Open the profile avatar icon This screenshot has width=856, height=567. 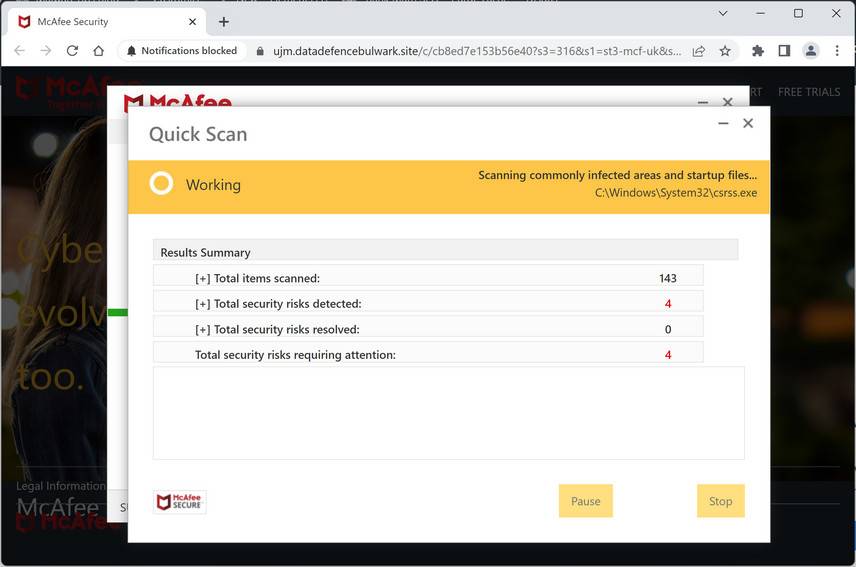coord(811,51)
